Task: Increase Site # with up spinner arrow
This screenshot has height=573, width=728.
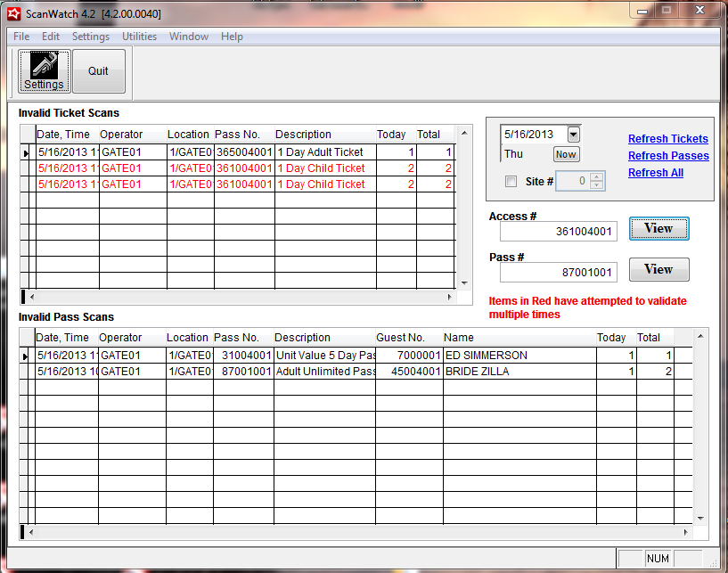Action: (597, 176)
